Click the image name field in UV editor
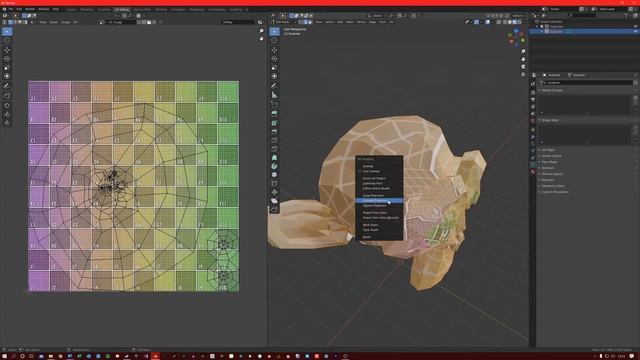 (x=121, y=22)
